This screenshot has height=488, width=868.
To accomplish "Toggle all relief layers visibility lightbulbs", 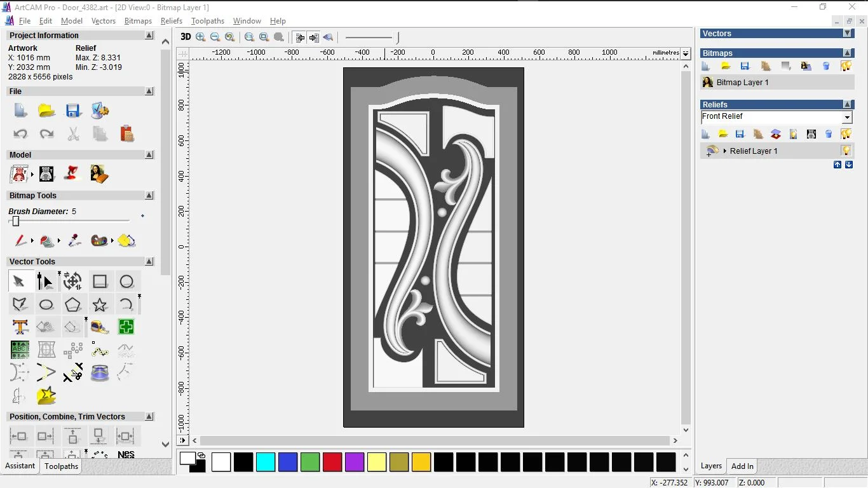I will [846, 134].
